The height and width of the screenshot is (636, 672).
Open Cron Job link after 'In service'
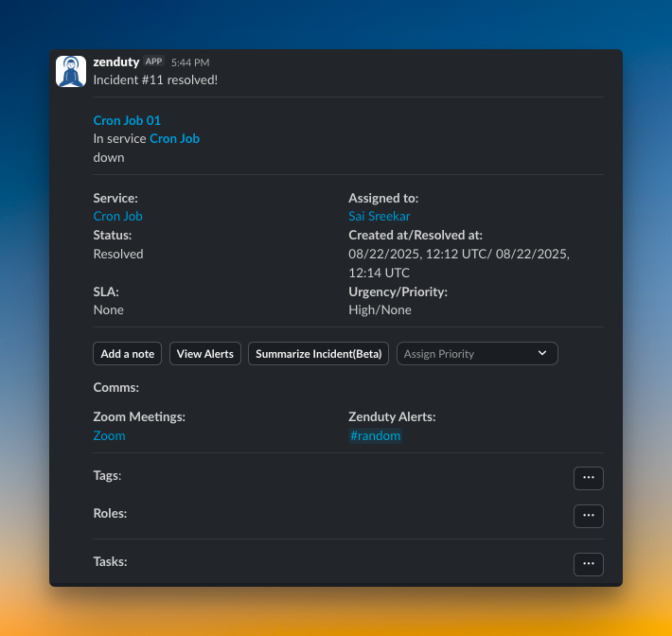point(174,139)
